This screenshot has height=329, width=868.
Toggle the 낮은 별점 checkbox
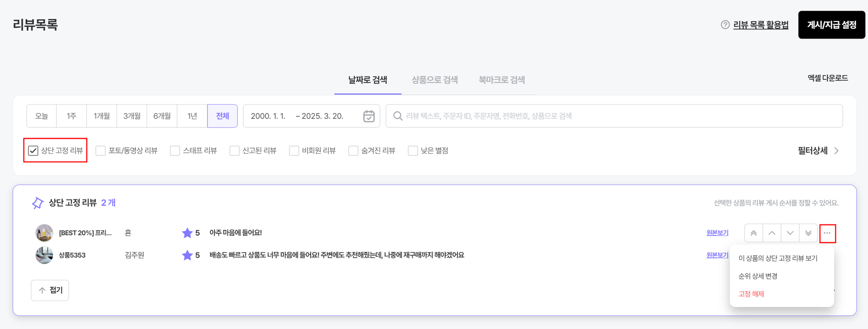click(x=413, y=150)
